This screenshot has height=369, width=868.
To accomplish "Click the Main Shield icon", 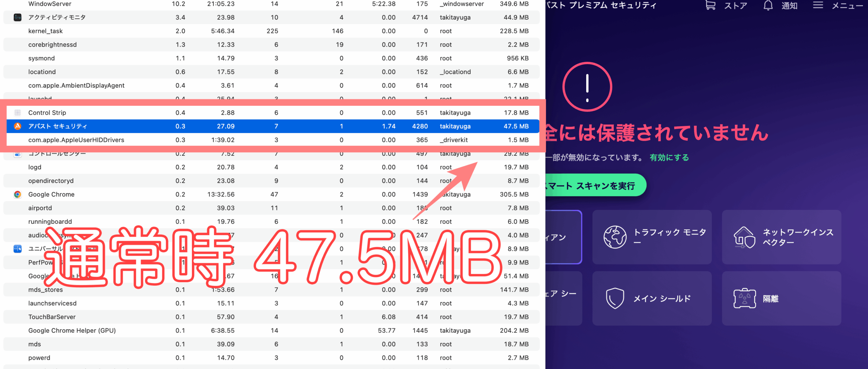I will click(615, 298).
